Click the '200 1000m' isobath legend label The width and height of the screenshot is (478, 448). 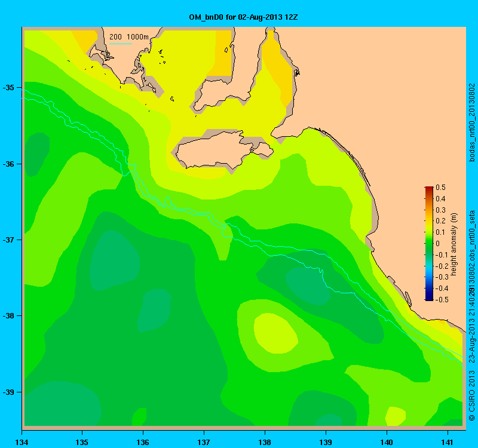coord(129,37)
